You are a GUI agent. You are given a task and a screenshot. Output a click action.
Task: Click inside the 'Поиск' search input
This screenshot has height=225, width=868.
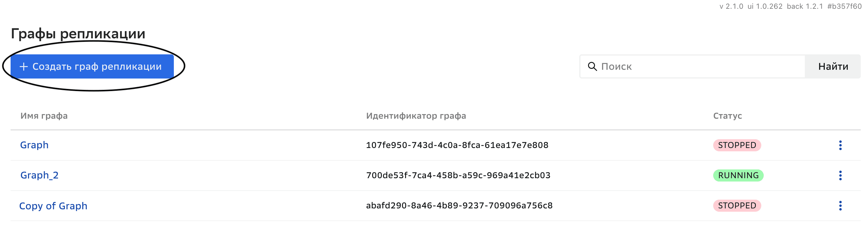[674, 66]
